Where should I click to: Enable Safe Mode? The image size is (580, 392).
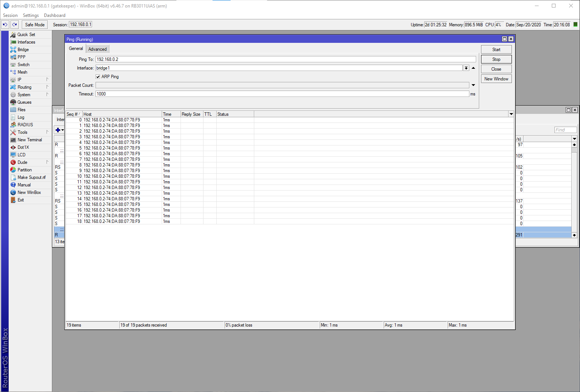[x=35, y=24]
